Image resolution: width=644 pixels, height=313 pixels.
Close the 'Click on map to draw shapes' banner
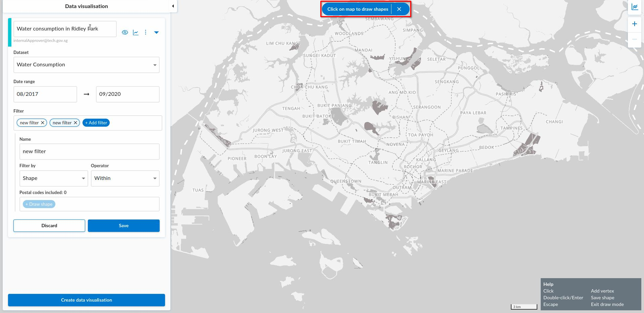[x=399, y=9]
